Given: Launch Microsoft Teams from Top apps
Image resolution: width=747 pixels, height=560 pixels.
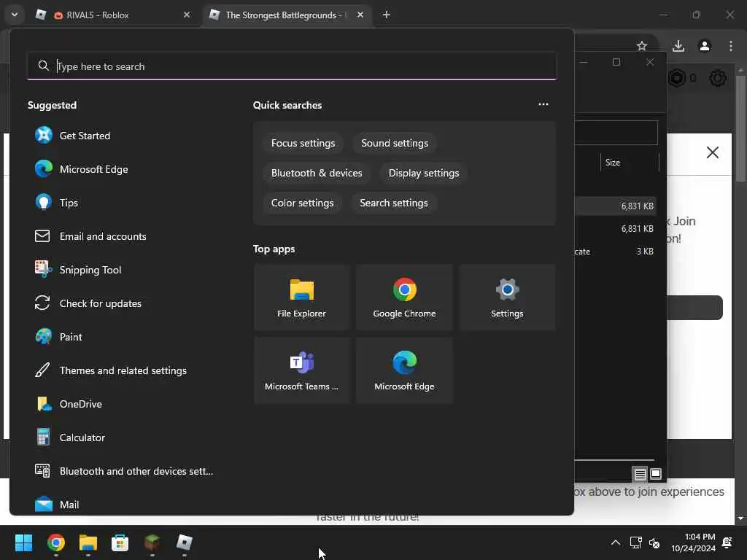Looking at the screenshot, I should [301, 370].
